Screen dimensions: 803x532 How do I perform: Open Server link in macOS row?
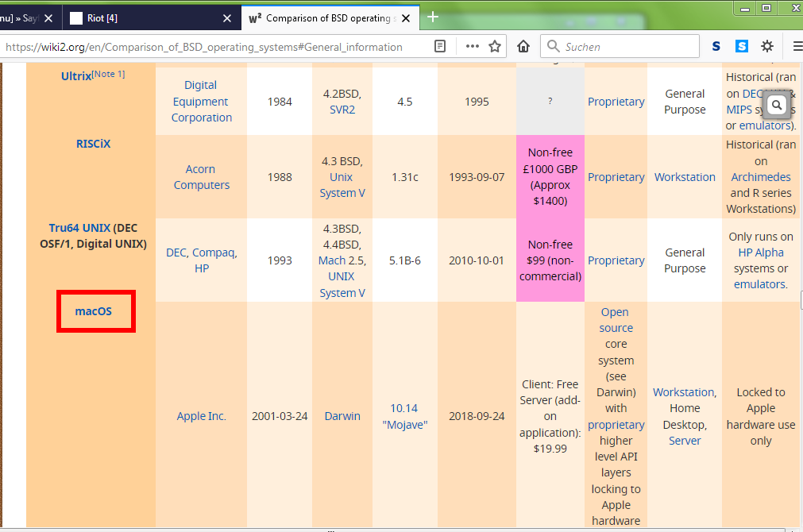(x=685, y=441)
